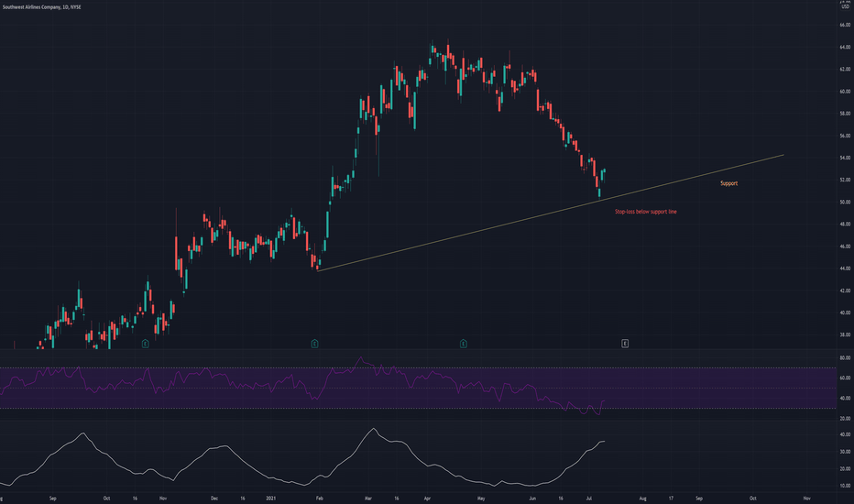
Task: Click the 54.00 price axis label
Action: point(845,158)
